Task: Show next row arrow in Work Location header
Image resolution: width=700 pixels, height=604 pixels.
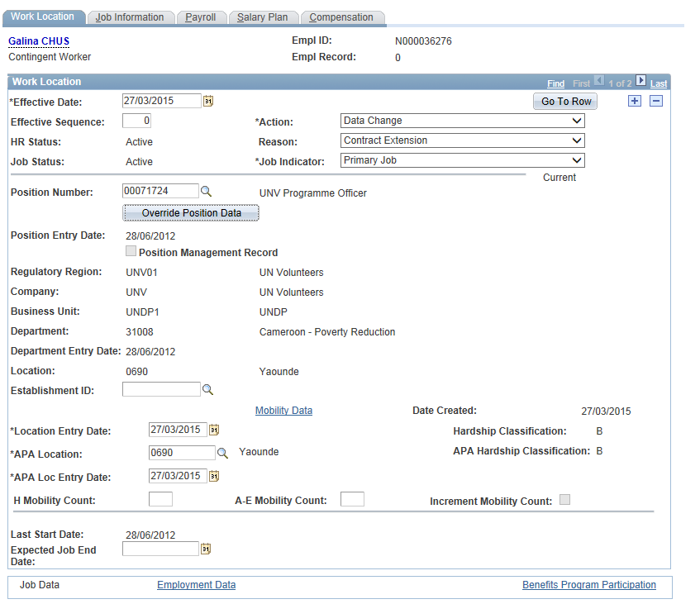Action: [640, 80]
